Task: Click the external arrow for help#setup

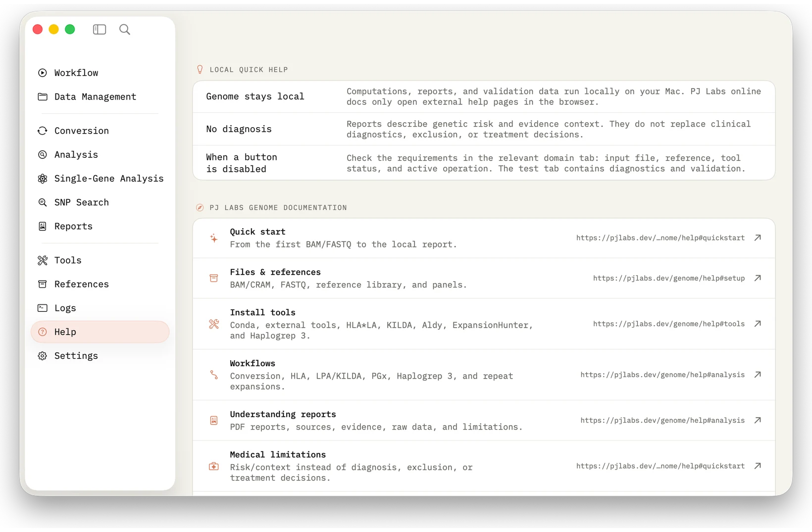Action: pyautogui.click(x=758, y=278)
